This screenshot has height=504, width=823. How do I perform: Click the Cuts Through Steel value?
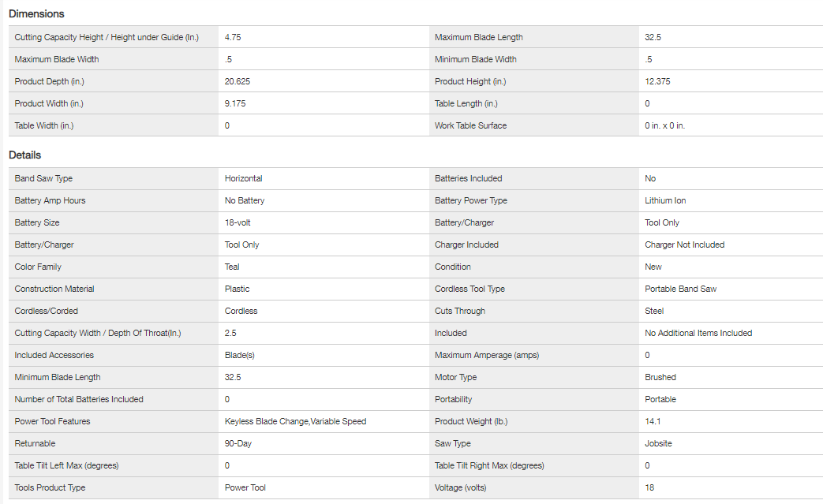654,311
